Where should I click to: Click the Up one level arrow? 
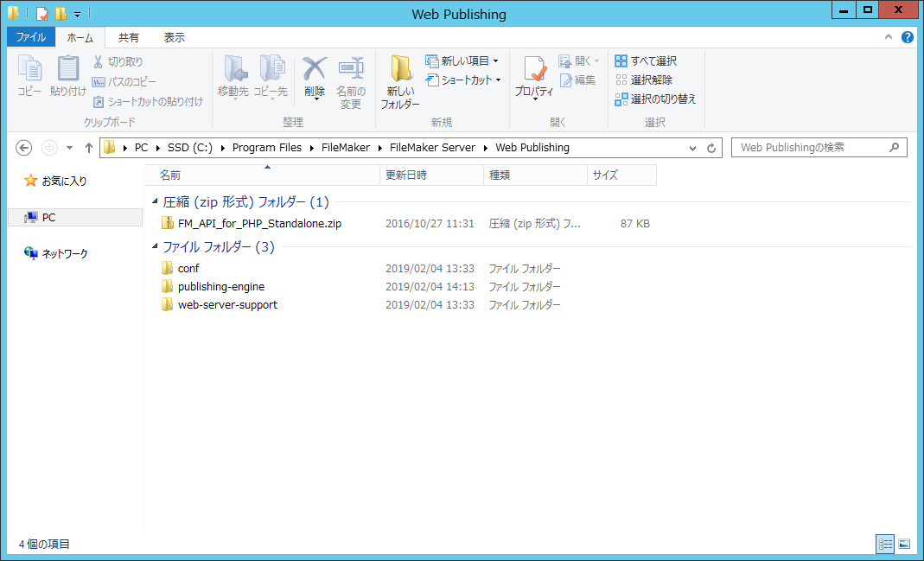[89, 148]
